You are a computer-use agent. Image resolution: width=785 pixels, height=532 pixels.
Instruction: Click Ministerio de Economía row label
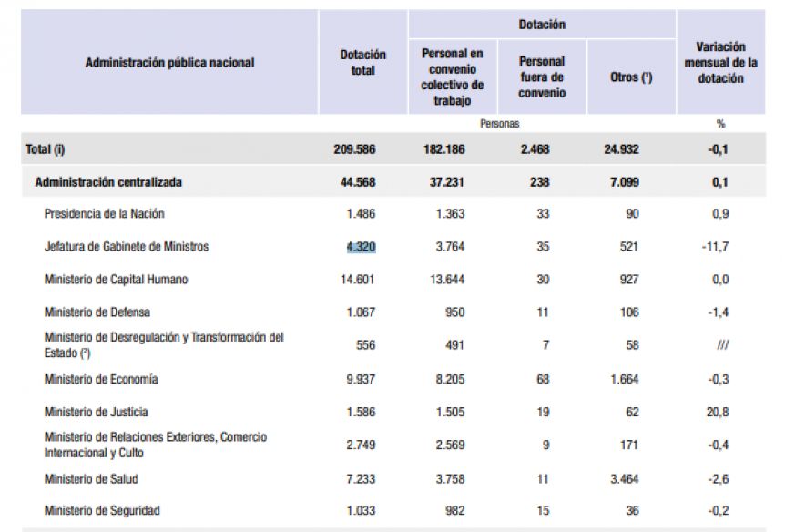[x=101, y=379]
